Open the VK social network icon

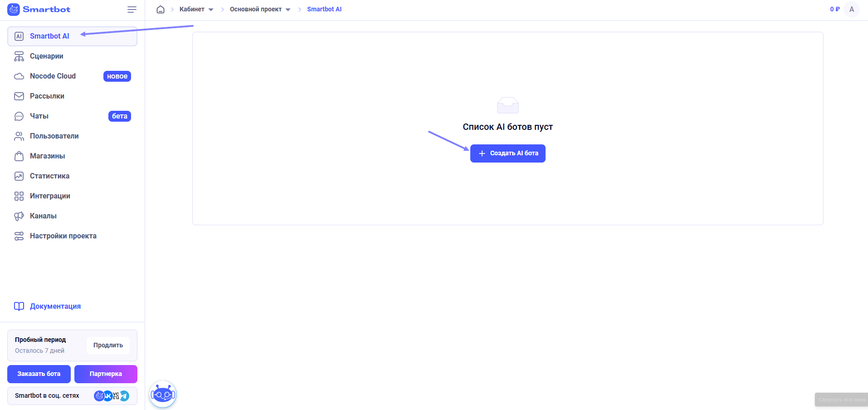click(x=108, y=396)
